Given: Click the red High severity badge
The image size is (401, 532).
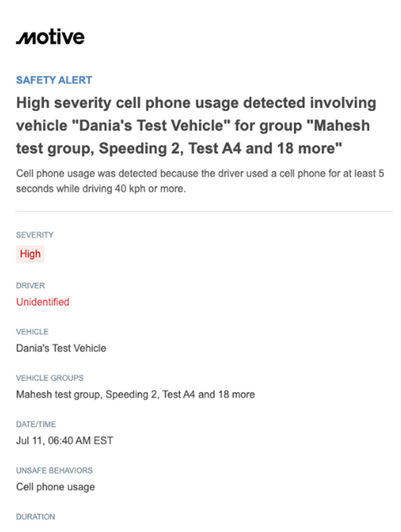Looking at the screenshot, I should (30, 254).
